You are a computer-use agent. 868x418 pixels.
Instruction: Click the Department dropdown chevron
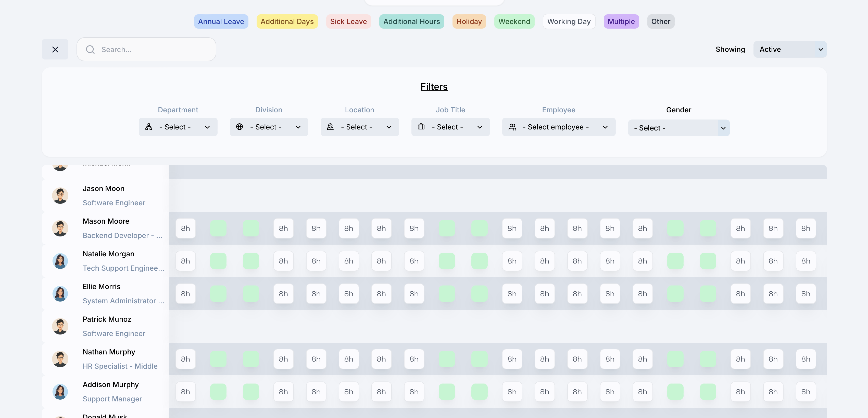[x=207, y=127]
